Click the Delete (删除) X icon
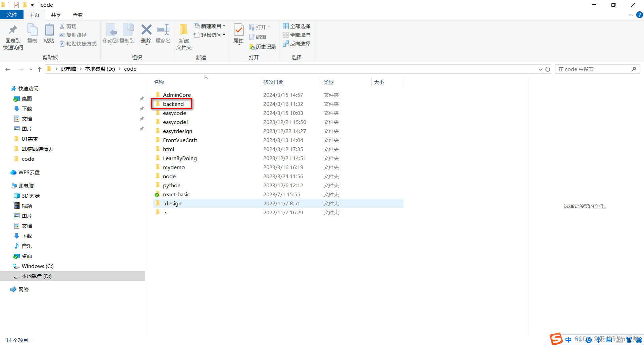The width and height of the screenshot is (644, 345). click(x=146, y=29)
